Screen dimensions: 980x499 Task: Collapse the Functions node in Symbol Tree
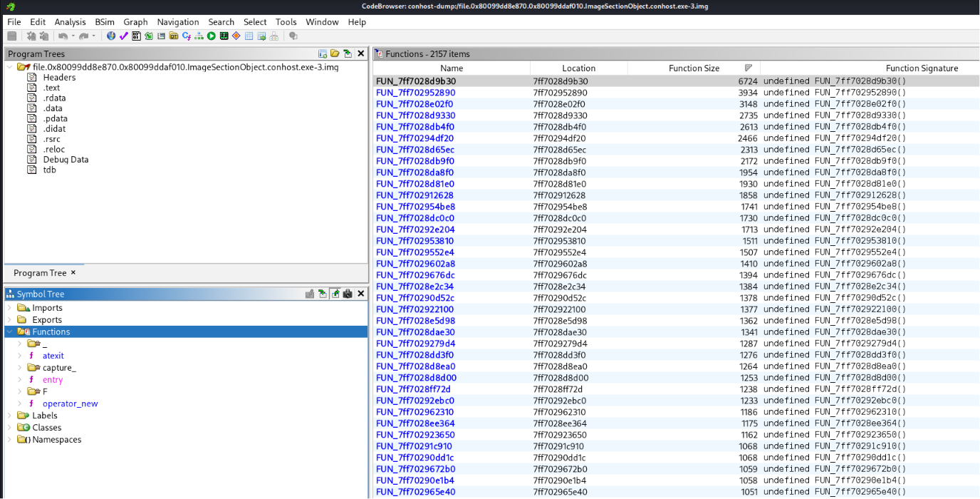9,331
